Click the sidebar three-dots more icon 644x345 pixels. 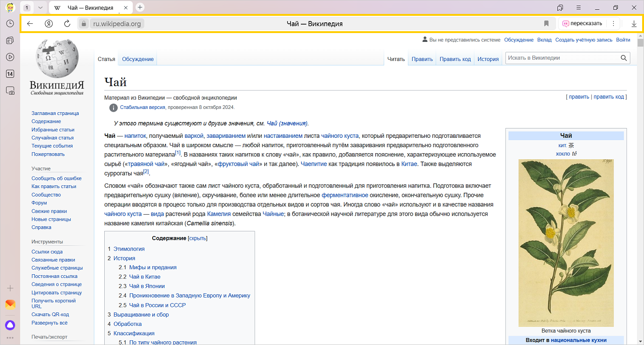point(10,338)
